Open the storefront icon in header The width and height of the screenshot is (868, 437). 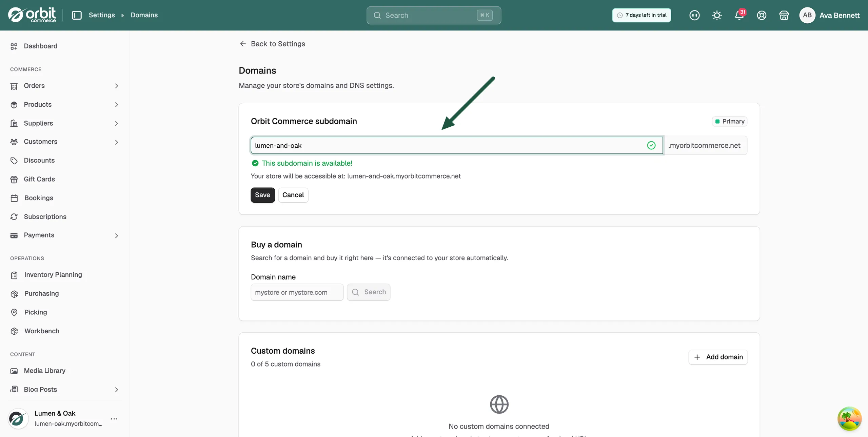coord(784,15)
